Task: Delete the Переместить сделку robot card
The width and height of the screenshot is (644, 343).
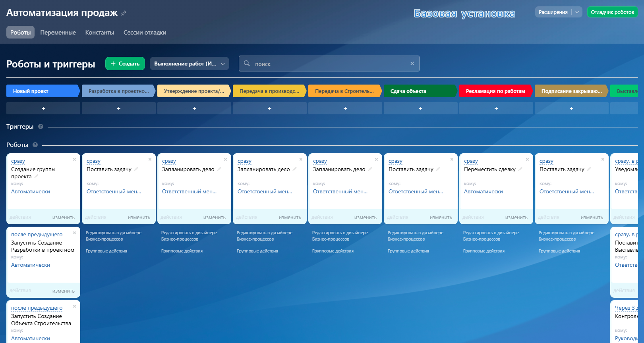Action: (527, 160)
